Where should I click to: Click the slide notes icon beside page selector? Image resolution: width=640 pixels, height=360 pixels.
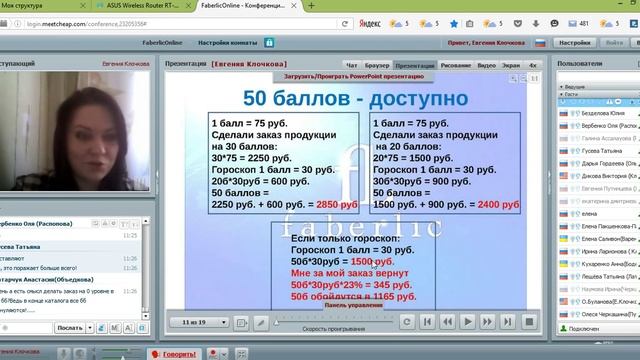click(x=241, y=322)
